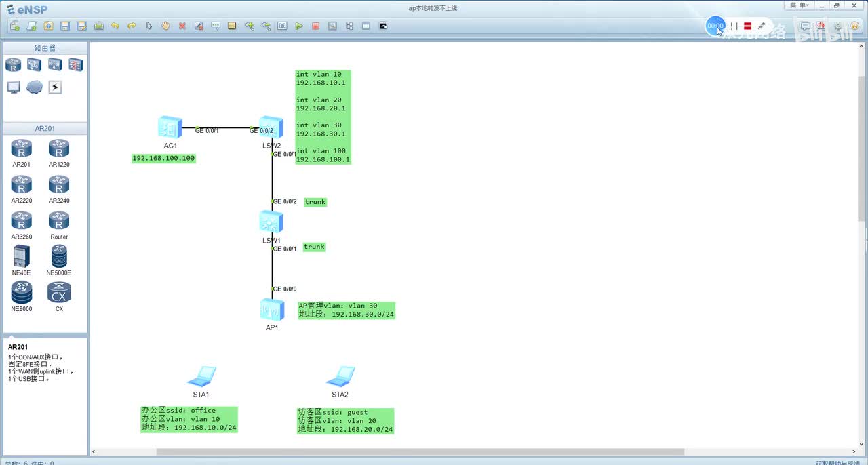The height and width of the screenshot is (465, 868).
Task: Open the forum speech bubble icon
Action: click(x=805, y=26)
